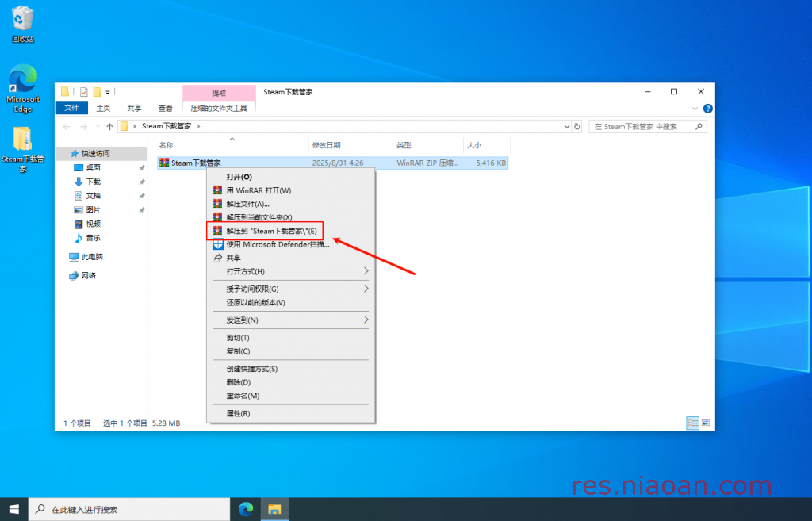
Task: Choose 创建快捷方式(S)
Action: (290, 369)
